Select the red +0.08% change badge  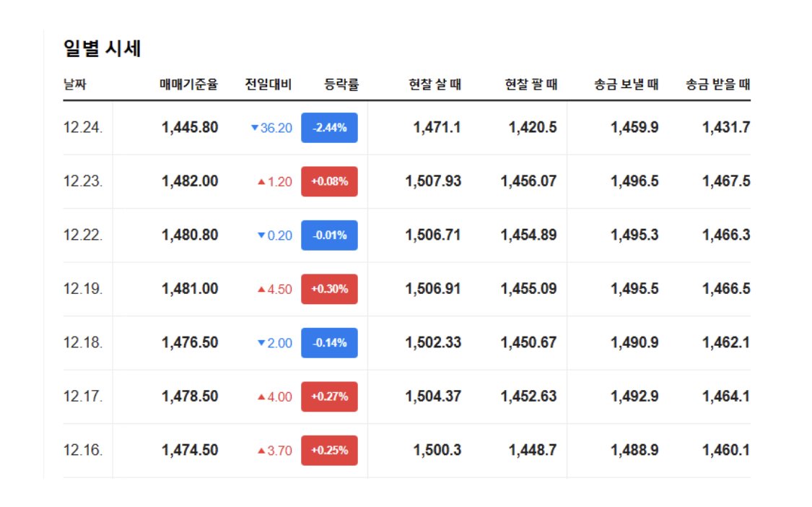coord(329,181)
